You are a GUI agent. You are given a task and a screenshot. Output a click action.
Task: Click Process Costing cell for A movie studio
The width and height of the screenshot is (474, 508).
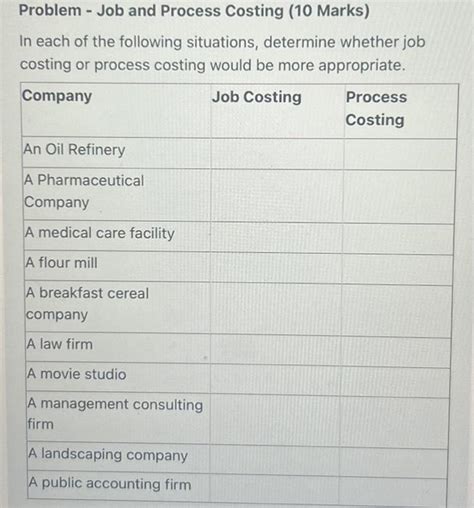tap(395, 383)
